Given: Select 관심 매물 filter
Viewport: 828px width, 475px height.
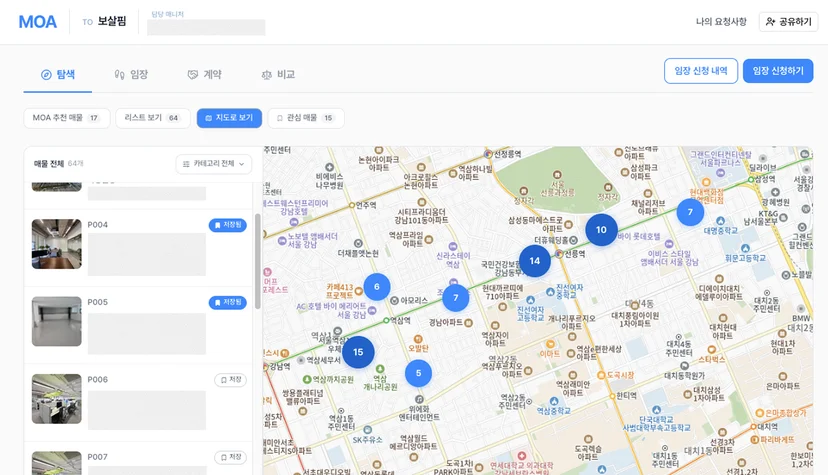Looking at the screenshot, I should (306, 118).
